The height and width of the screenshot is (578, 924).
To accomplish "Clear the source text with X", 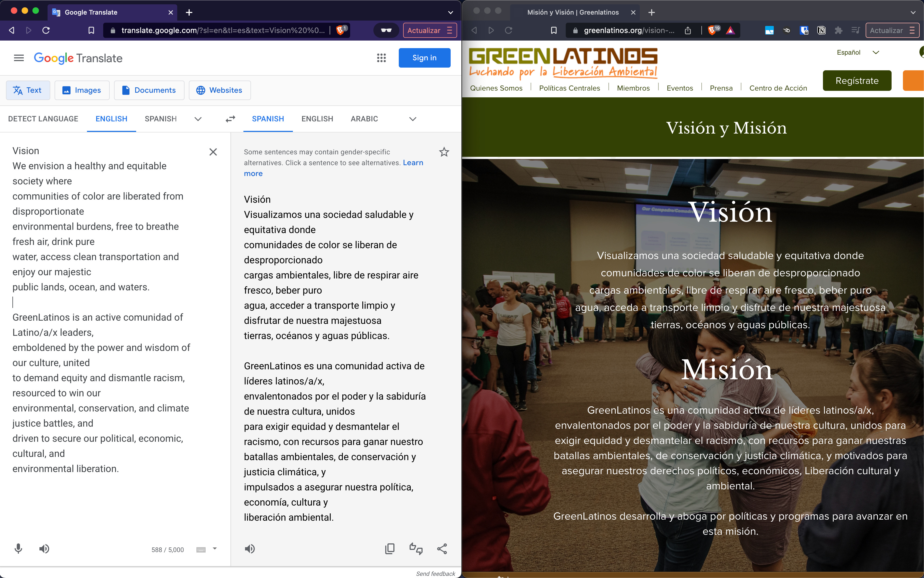I will pyautogui.click(x=213, y=152).
